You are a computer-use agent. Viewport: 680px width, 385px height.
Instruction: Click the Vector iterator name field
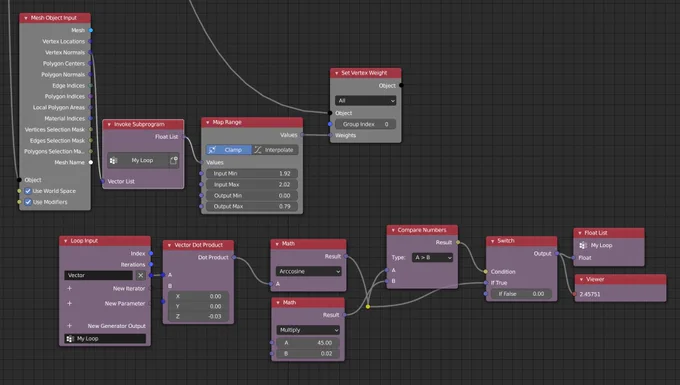98,275
